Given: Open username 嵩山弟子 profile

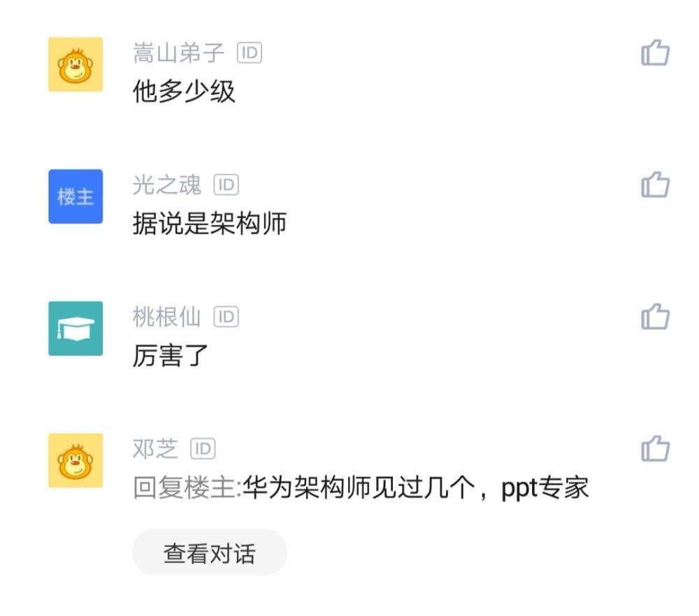Looking at the screenshot, I should 179,52.
